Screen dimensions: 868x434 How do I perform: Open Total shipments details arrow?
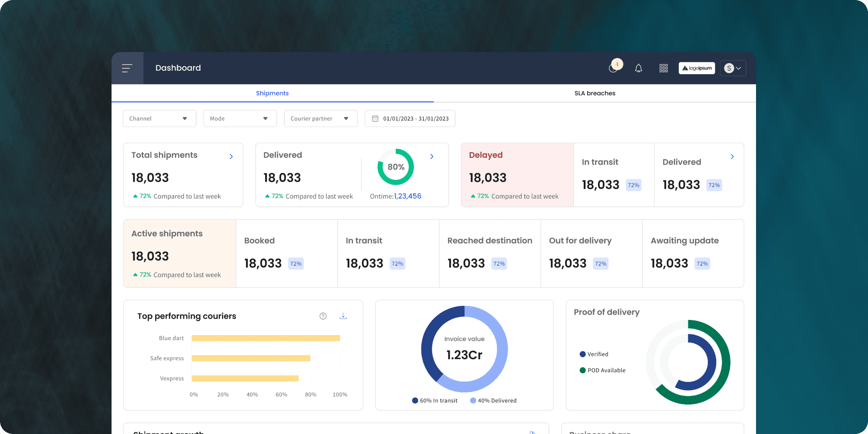pyautogui.click(x=231, y=157)
